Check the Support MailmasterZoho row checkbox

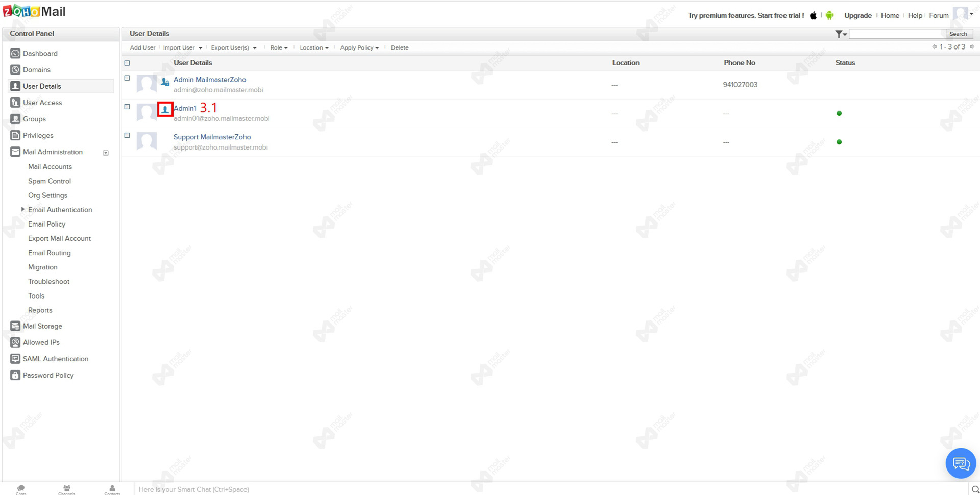click(x=127, y=135)
